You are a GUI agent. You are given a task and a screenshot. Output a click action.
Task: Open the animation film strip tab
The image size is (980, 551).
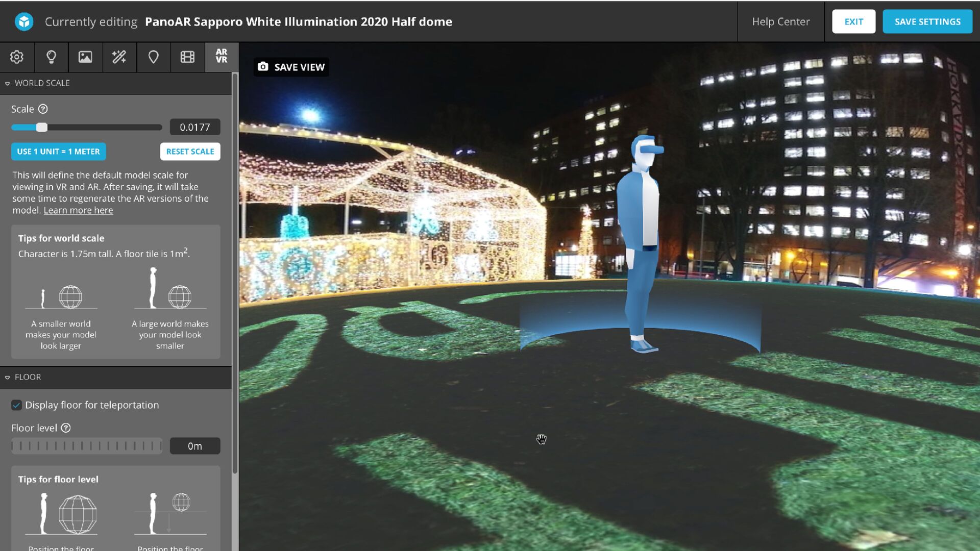click(187, 57)
